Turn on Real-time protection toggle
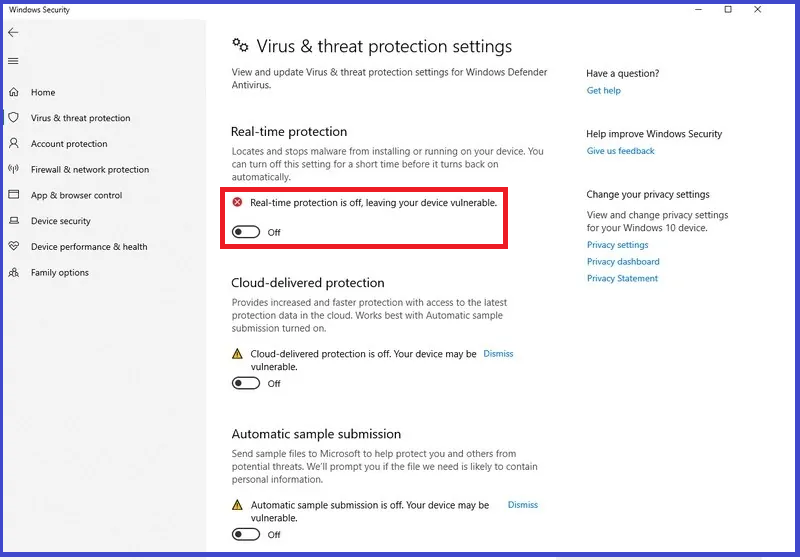 pyautogui.click(x=245, y=232)
